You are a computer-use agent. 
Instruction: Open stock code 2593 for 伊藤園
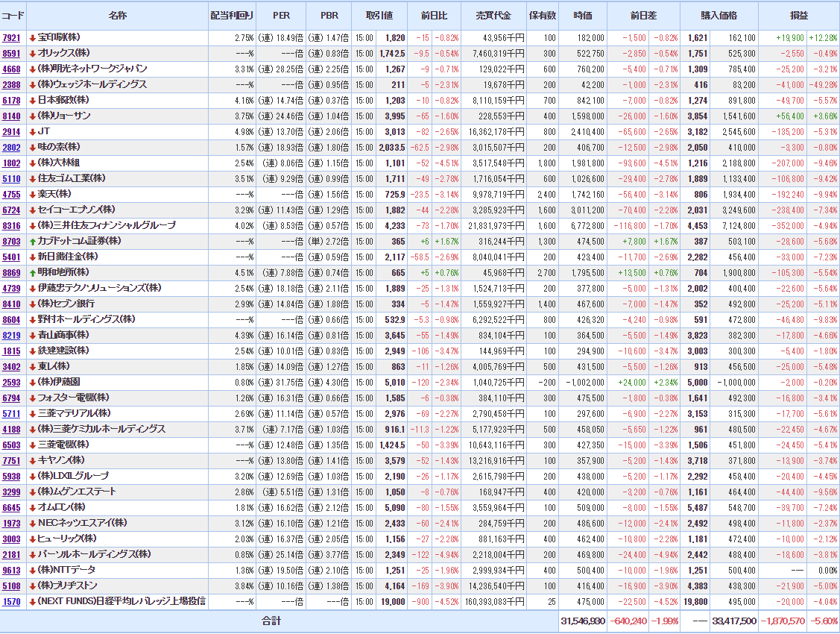11,382
